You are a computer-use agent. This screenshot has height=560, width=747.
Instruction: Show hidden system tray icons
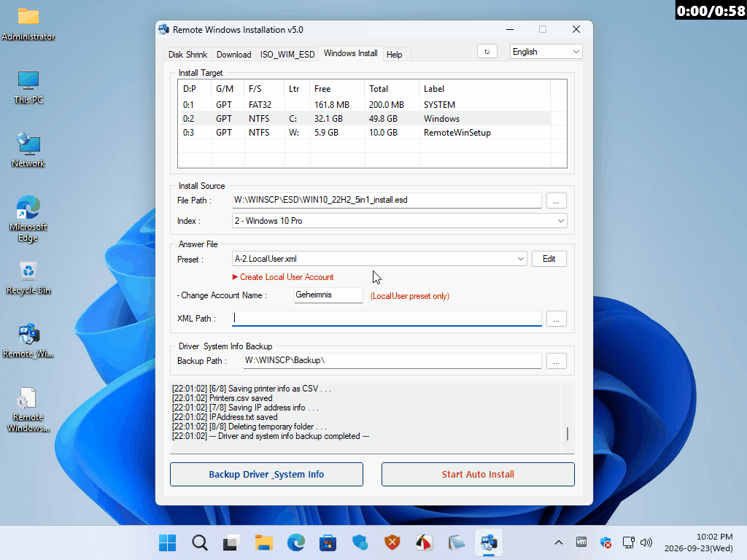click(559, 542)
